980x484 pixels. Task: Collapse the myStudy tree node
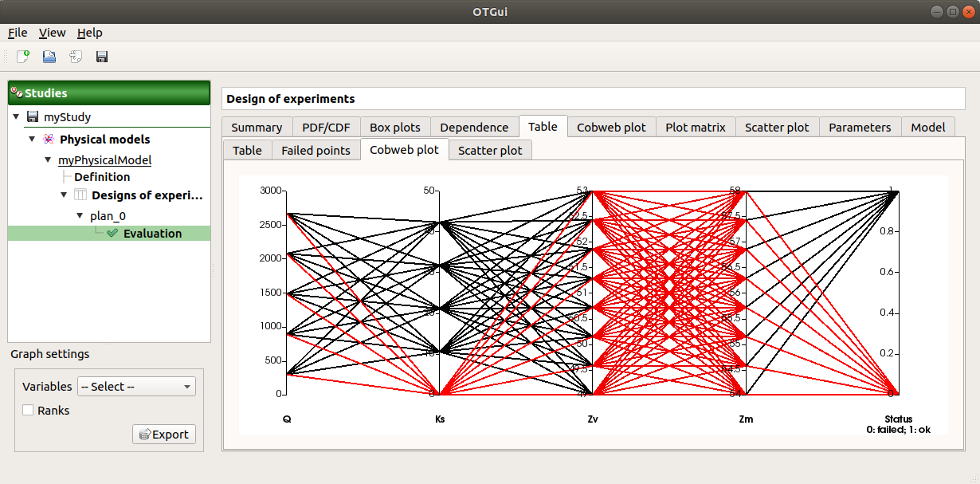(x=16, y=117)
